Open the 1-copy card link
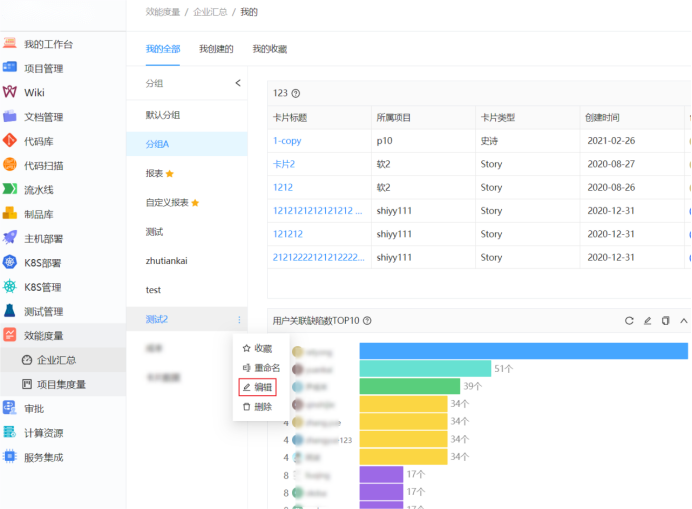The image size is (692, 509). pos(287,141)
